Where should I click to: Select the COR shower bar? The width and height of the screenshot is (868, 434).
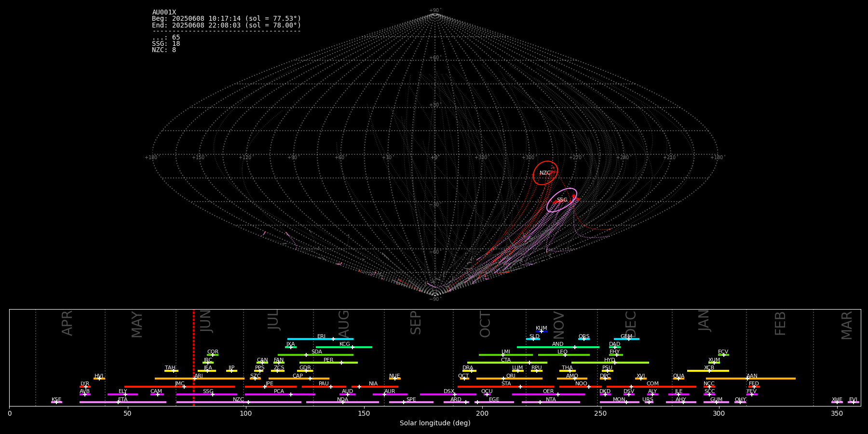click(x=213, y=355)
